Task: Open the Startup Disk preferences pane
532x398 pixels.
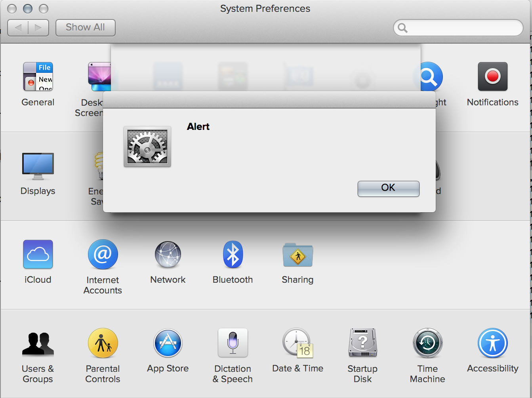Action: tap(363, 343)
